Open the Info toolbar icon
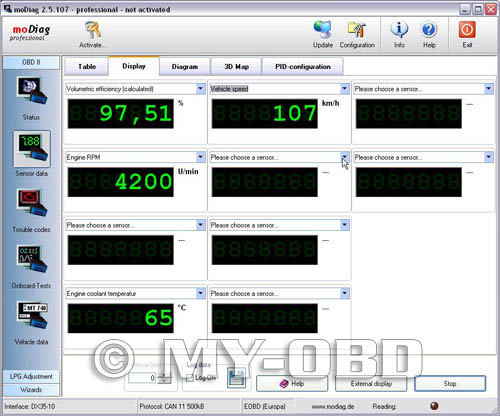Viewport: 500px width, 416px height. [399, 30]
